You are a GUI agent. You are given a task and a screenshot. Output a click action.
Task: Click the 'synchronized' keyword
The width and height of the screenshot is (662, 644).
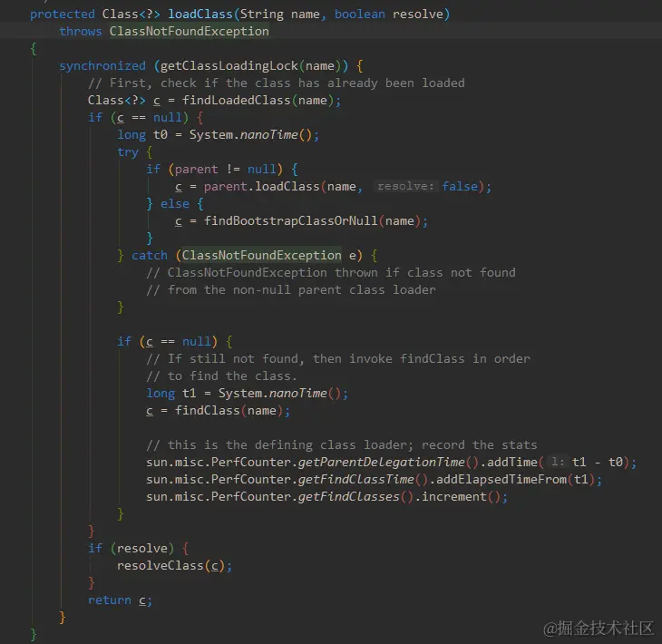pos(102,66)
